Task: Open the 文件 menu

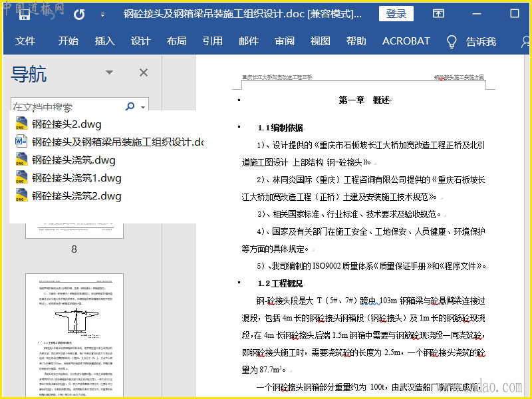Action: coord(25,41)
